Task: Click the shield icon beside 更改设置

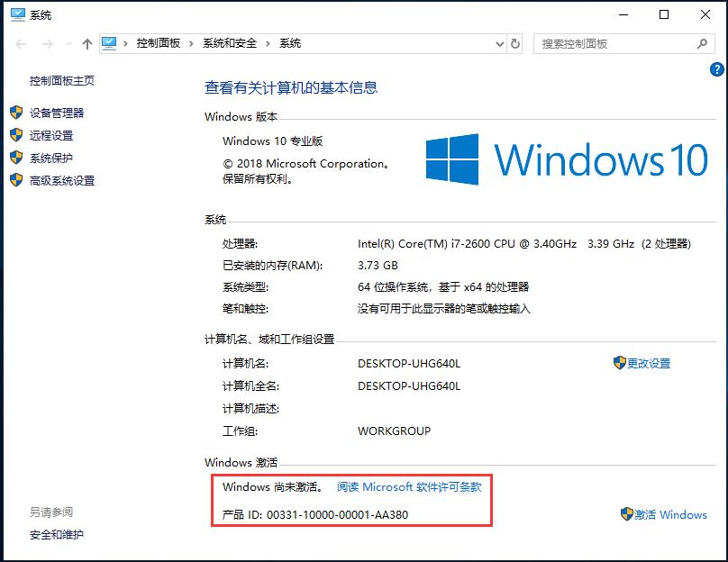Action: point(622,362)
